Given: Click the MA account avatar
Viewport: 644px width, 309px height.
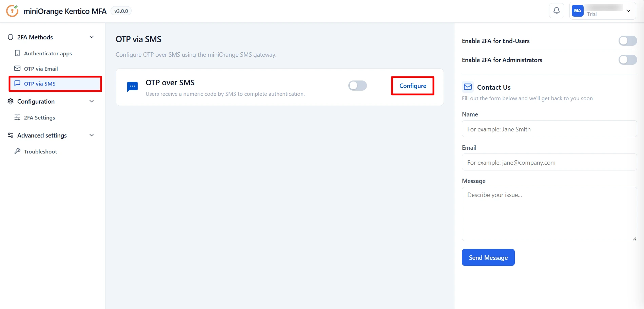Looking at the screenshot, I should [x=578, y=11].
